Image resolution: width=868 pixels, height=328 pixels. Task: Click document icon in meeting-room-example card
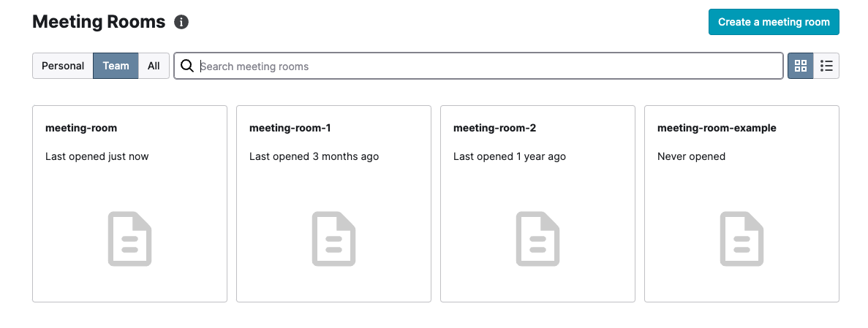pos(741,239)
